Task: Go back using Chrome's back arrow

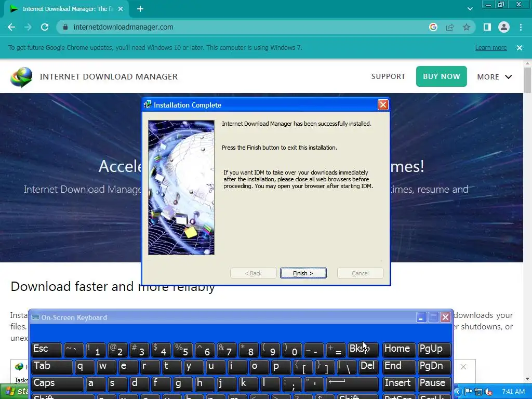Action: pos(11,27)
